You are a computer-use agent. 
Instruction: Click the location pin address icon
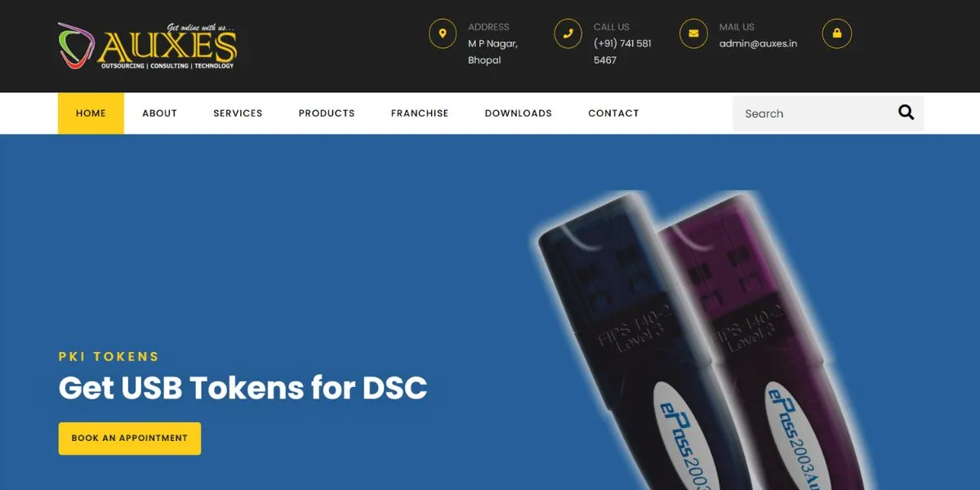pos(443,33)
